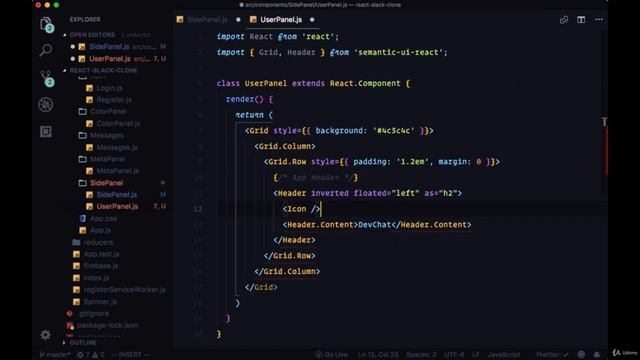Click the .gitignore file icon
The height and width of the screenshot is (360, 640).
(70, 313)
